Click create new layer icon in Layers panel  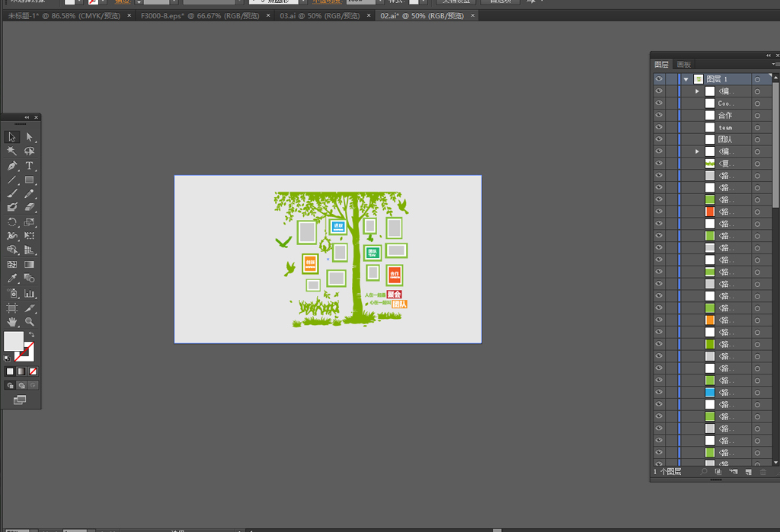click(x=748, y=472)
